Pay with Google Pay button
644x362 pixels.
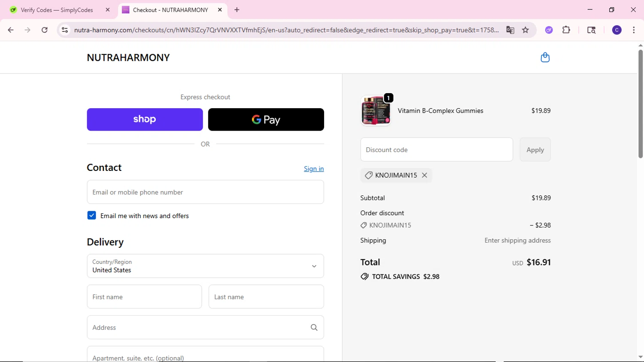click(x=266, y=119)
